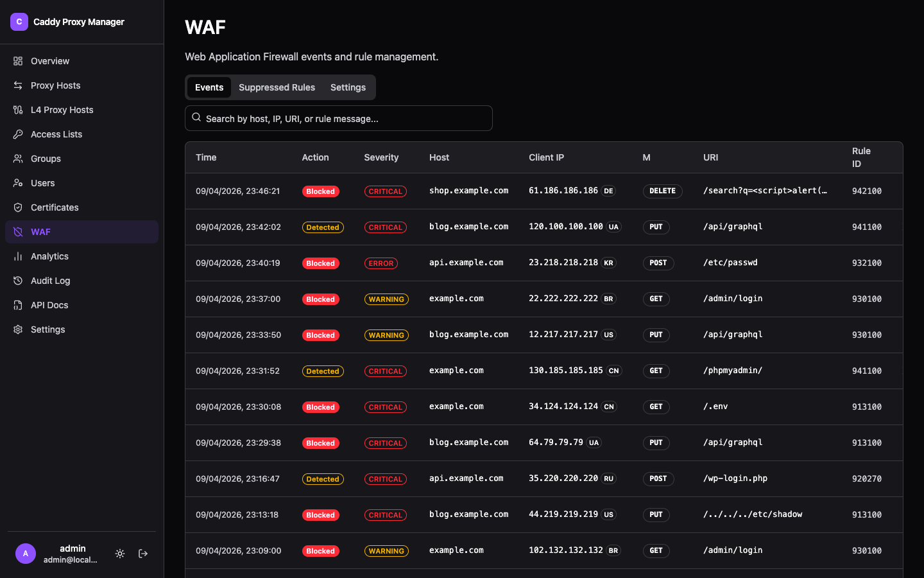Click the timestamp 09/04/2026, 23:16:47

237,478
